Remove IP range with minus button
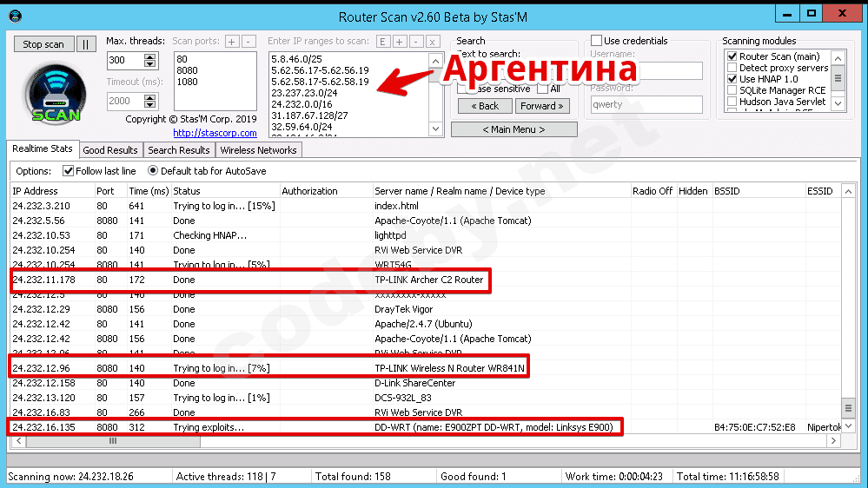This screenshot has height=488, width=868. (x=415, y=42)
